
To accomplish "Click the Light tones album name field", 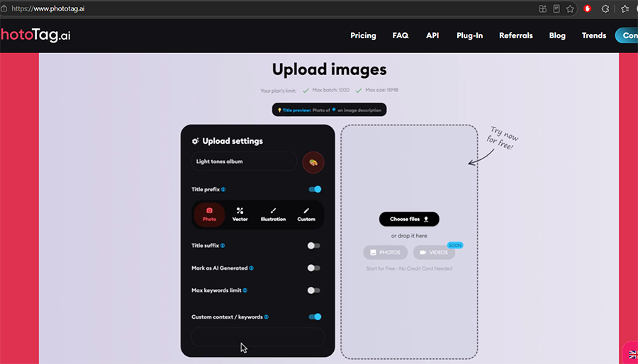I will coord(244,161).
